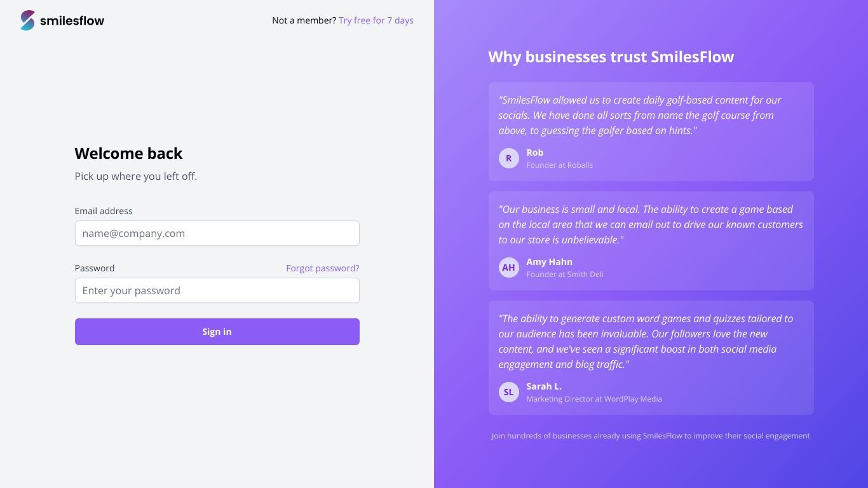Focus the Password input field
868x488 pixels.
click(x=217, y=290)
